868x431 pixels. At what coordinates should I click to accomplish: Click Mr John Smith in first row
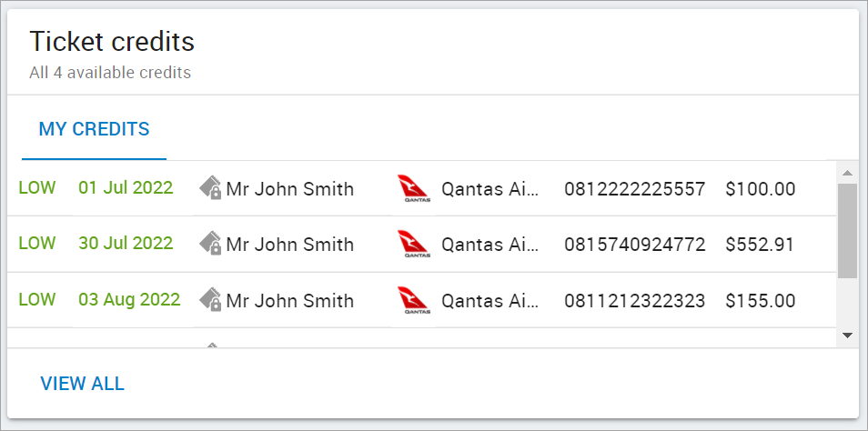pos(290,189)
